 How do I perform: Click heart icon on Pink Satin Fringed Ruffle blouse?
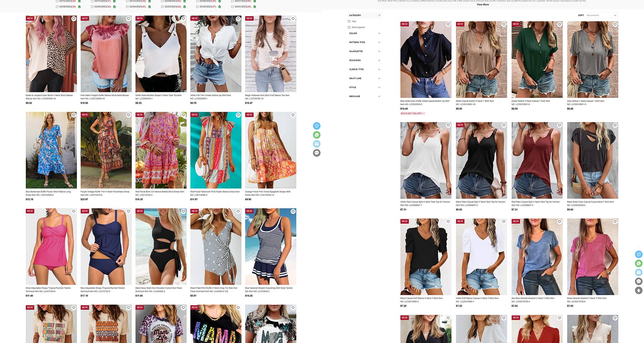pos(128,19)
